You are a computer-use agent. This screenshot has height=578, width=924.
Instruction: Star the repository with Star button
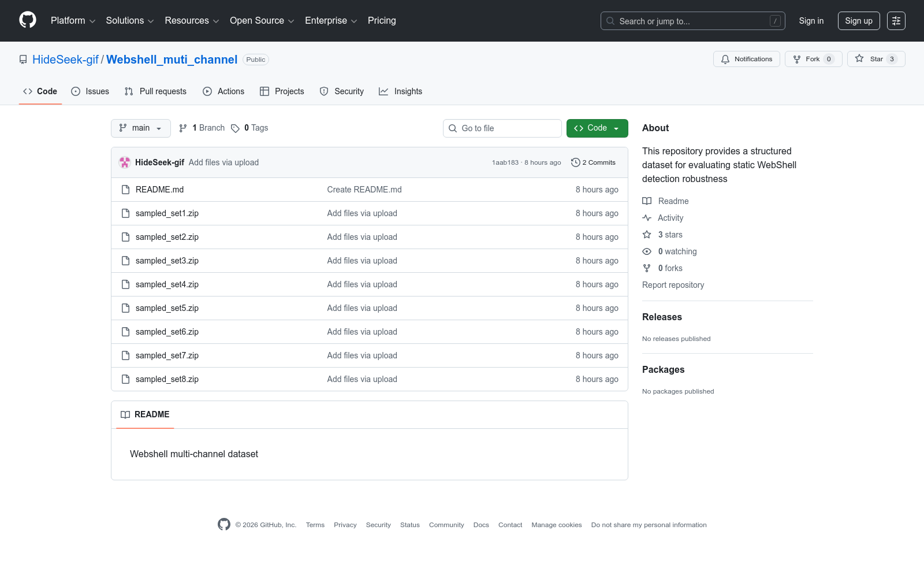[x=876, y=59]
